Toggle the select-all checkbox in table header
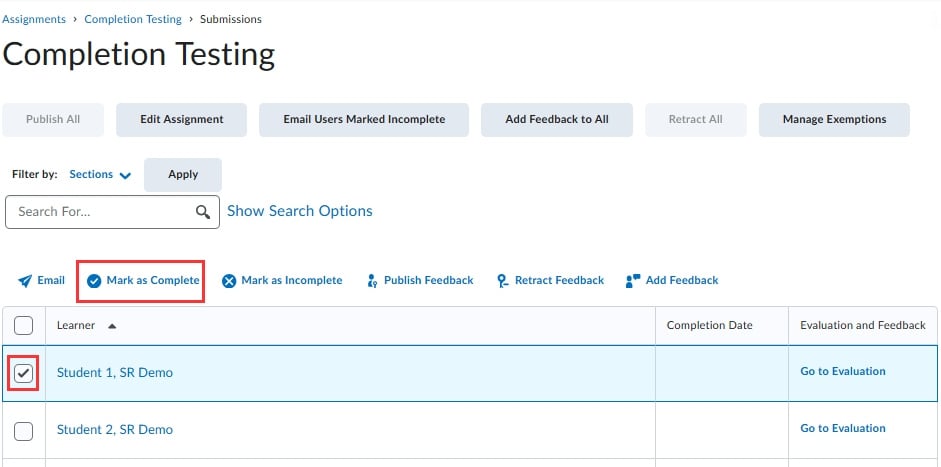941x467 pixels. tap(24, 325)
